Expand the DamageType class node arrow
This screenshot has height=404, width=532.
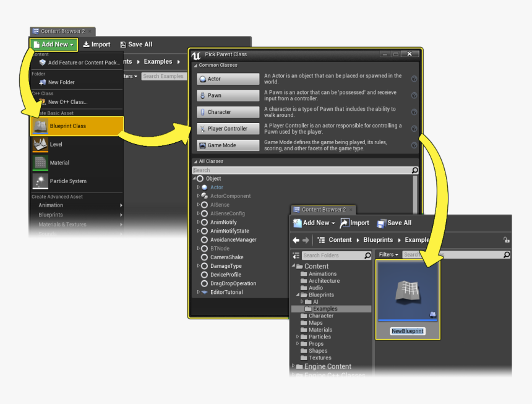coord(199,265)
